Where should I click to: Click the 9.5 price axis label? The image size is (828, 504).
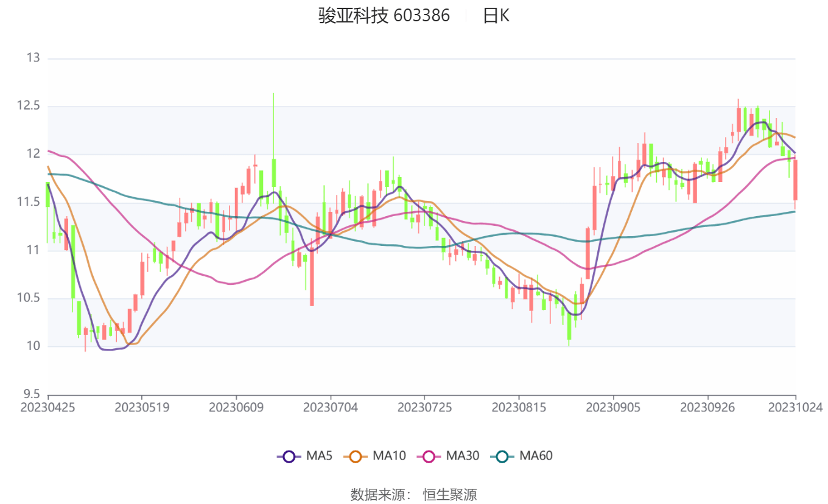point(32,394)
